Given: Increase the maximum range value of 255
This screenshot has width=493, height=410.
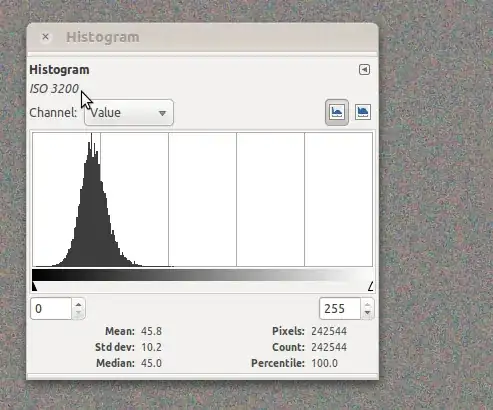Looking at the screenshot, I should (367, 304).
